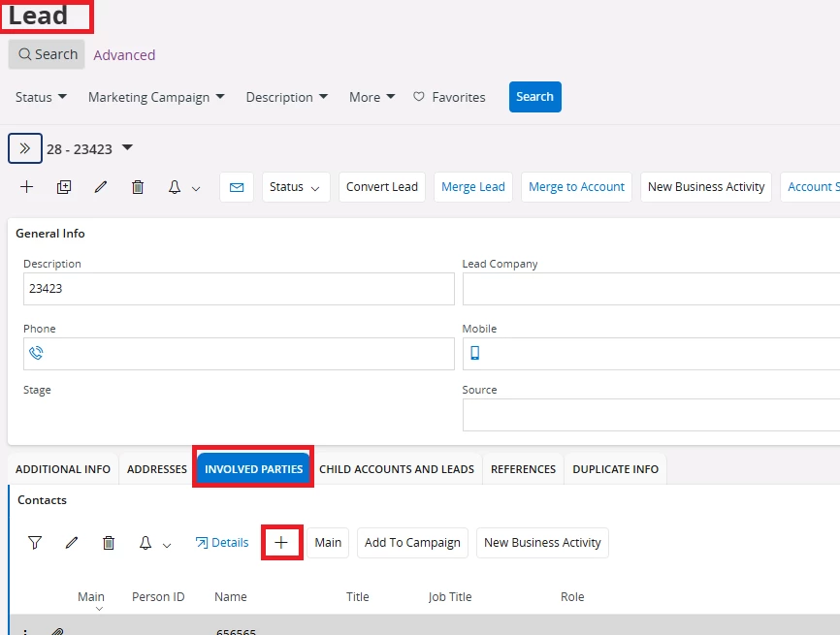Click the Person ID column header
840x635 pixels.
pyautogui.click(x=158, y=596)
